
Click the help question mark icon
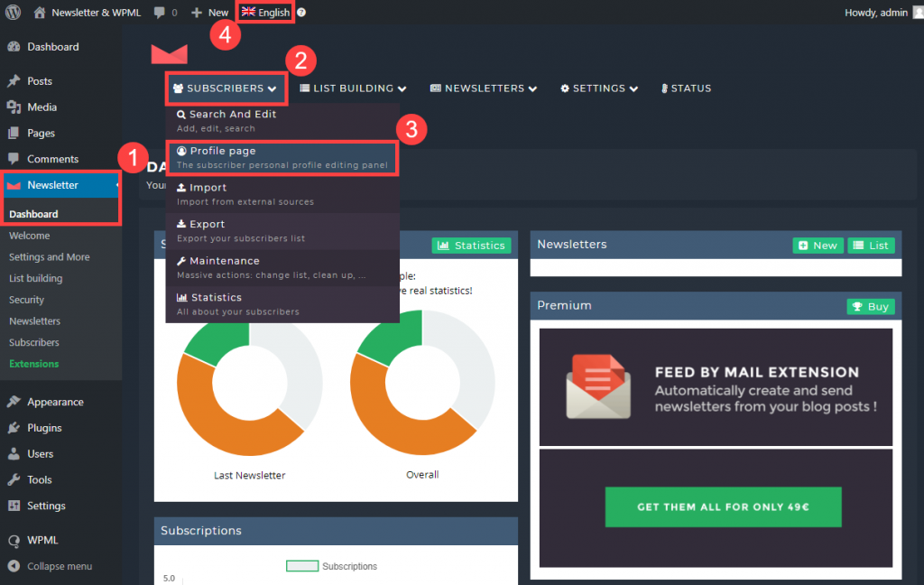point(301,13)
